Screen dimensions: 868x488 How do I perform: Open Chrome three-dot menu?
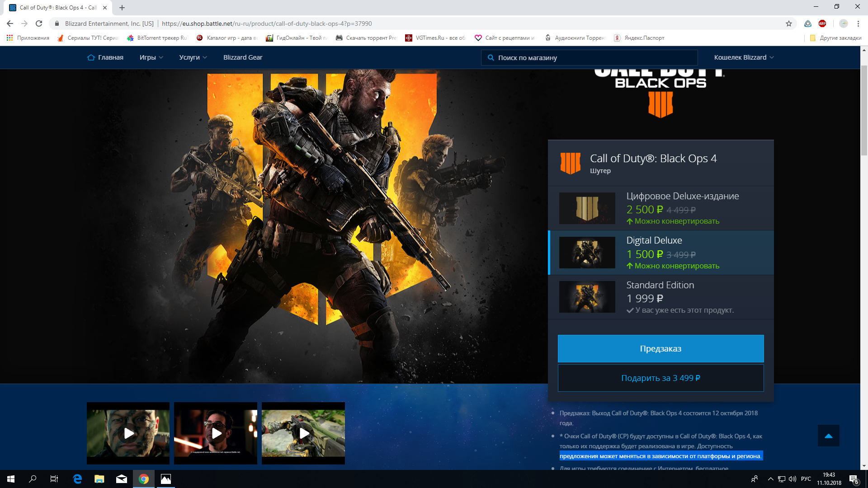858,23
